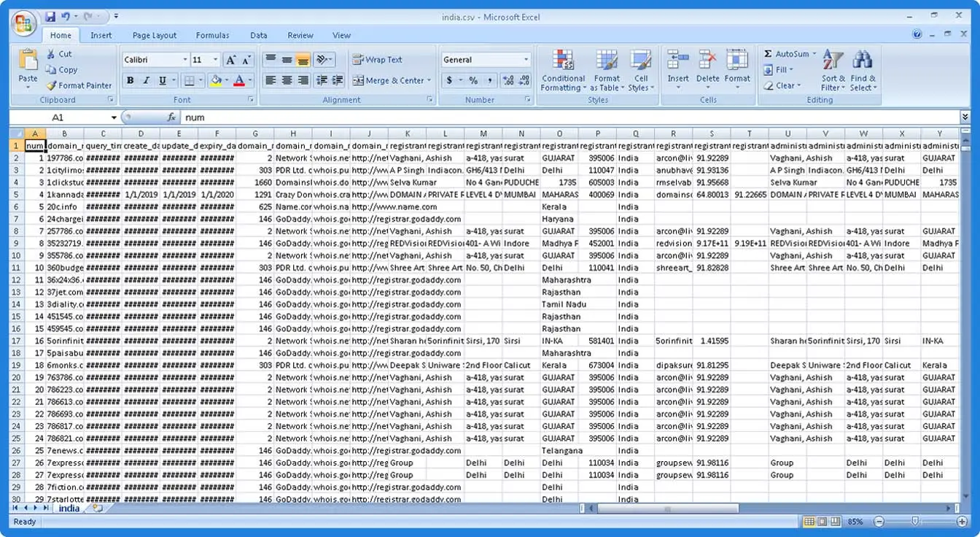Open the Format cells menu icon
Viewport: 980px width, 537px height.
[737, 60]
